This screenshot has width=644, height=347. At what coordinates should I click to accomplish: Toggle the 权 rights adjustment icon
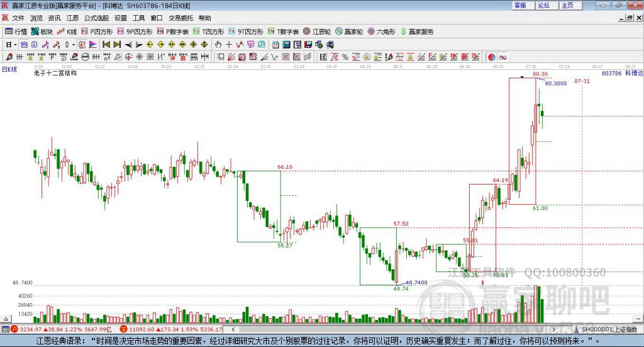(x=82, y=45)
